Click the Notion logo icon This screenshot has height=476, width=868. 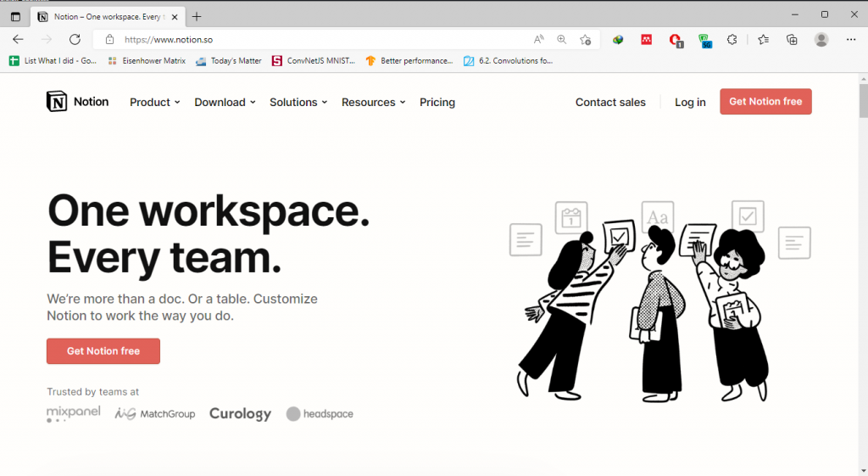(x=57, y=102)
